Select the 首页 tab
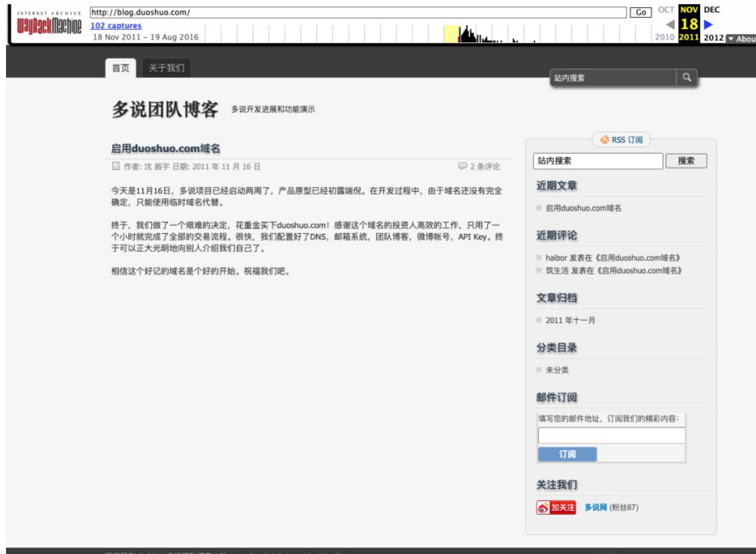 (x=121, y=68)
